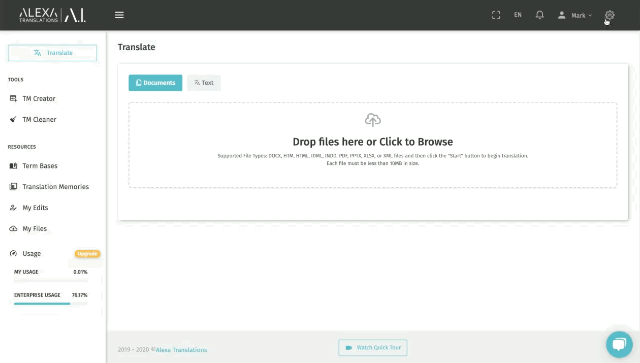This screenshot has width=640, height=363.
Task: Open settings gear icon
Action: (609, 15)
